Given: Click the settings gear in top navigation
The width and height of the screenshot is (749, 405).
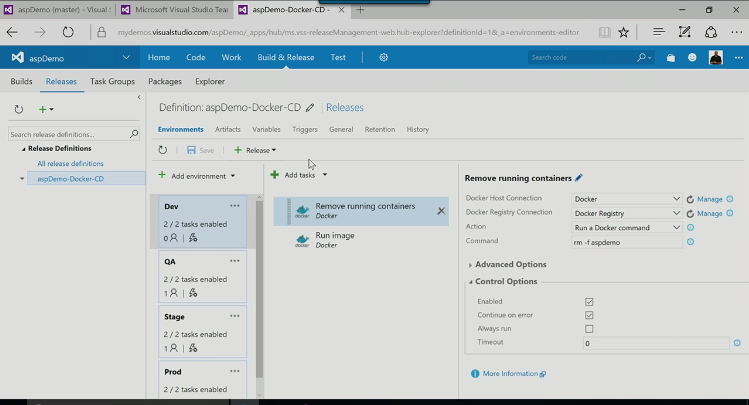Looking at the screenshot, I should click(x=384, y=58).
